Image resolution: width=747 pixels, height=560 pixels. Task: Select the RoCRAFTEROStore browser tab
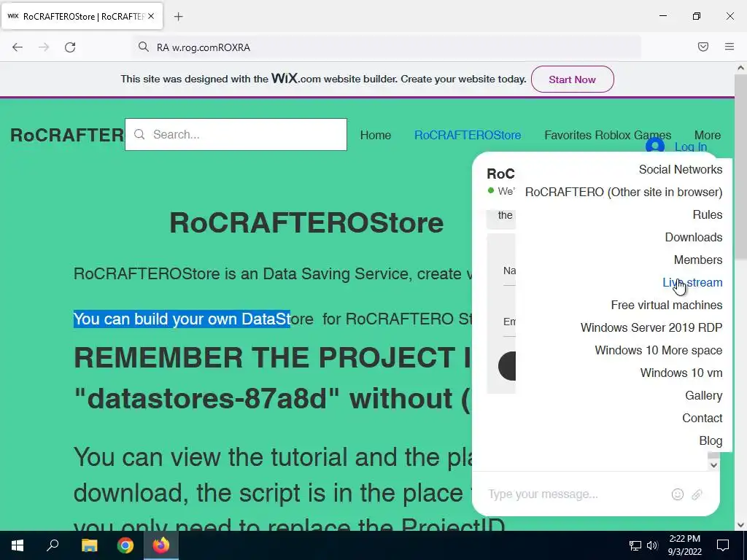click(82, 16)
